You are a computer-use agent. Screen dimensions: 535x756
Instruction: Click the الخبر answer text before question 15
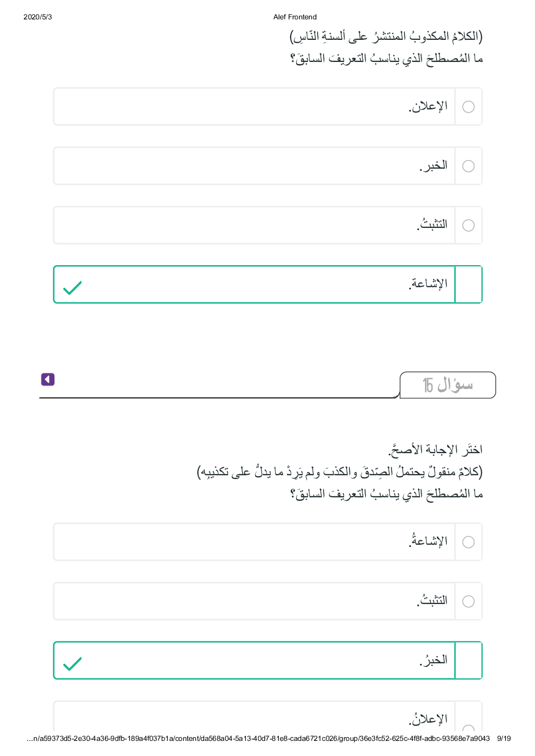click(434, 165)
